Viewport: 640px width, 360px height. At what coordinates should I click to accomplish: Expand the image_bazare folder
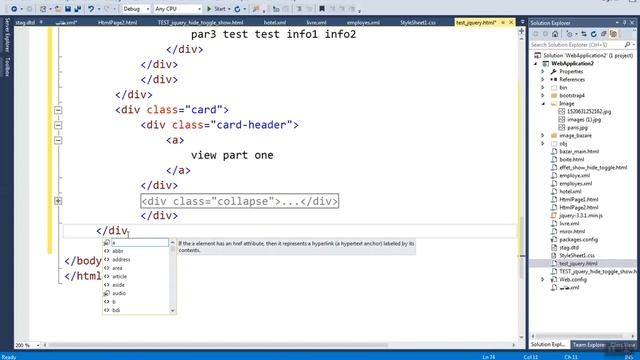[x=543, y=136]
